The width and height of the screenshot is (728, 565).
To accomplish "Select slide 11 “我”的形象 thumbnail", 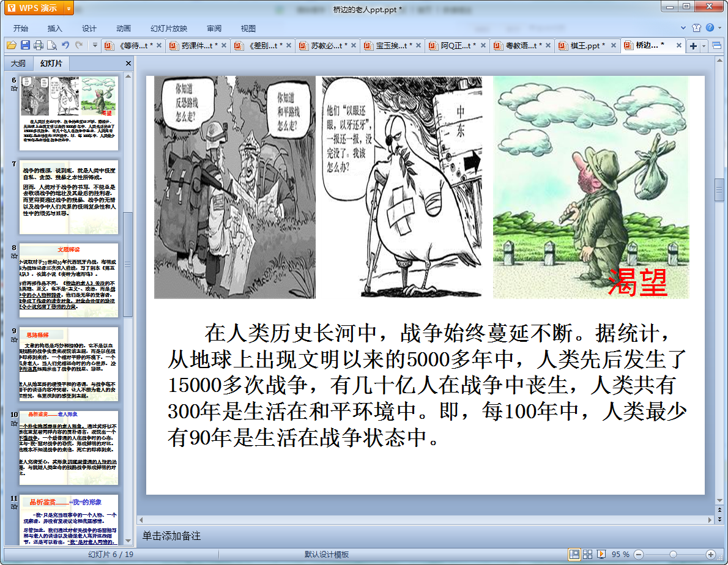I will (69, 520).
